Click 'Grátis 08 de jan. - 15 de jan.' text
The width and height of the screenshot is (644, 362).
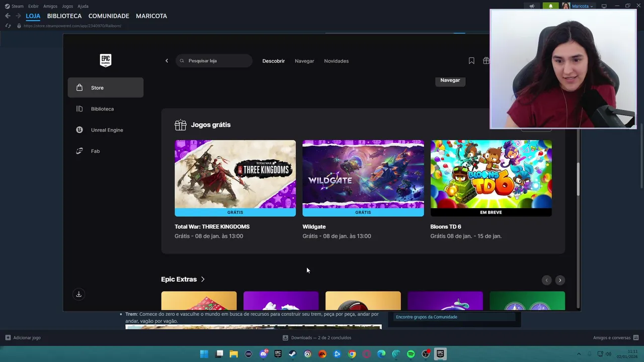tap(466, 236)
